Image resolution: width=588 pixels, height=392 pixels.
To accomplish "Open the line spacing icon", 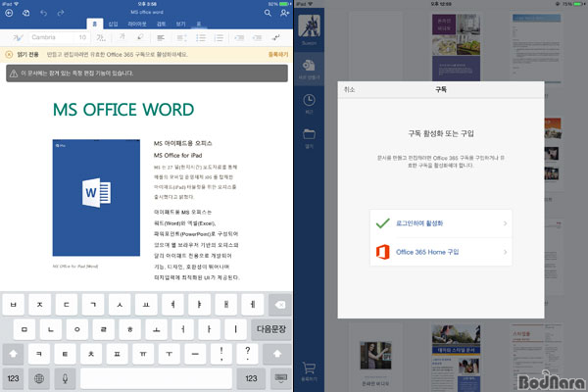I will tap(182, 37).
